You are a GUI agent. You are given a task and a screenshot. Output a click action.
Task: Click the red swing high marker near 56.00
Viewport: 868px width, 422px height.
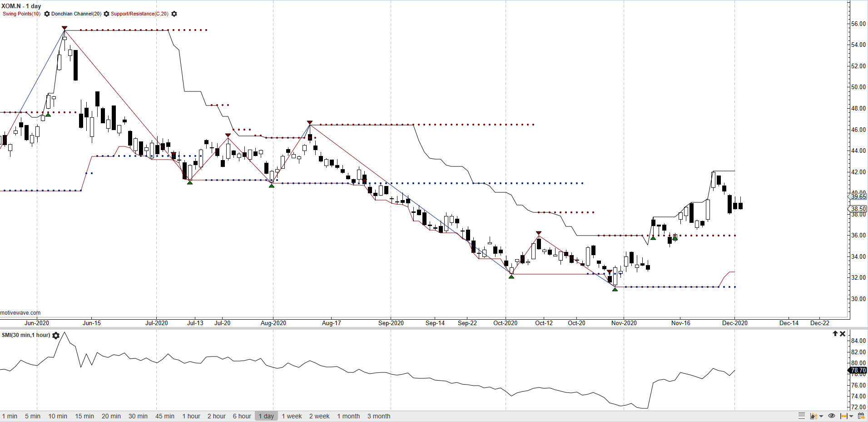pos(64,28)
